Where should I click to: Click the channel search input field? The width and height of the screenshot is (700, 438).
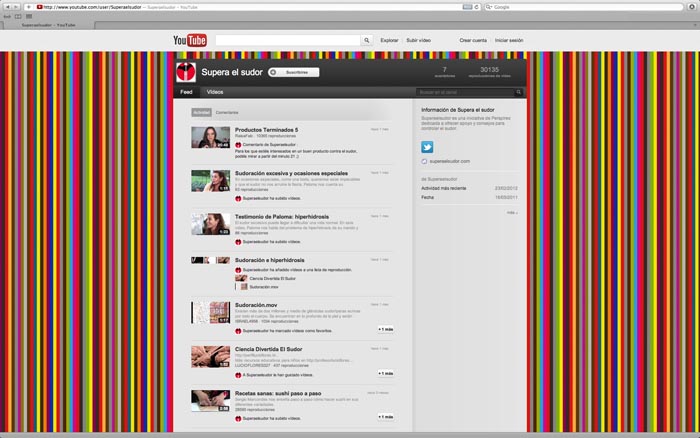point(465,92)
